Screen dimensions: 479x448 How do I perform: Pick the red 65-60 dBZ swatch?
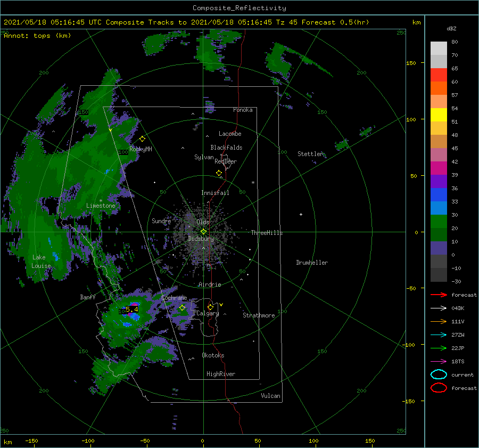pos(439,75)
